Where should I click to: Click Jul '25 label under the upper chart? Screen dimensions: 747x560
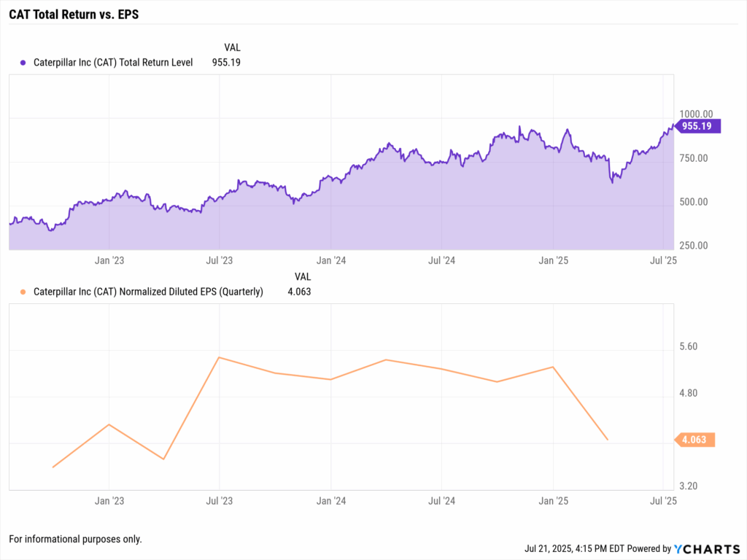[x=663, y=260]
